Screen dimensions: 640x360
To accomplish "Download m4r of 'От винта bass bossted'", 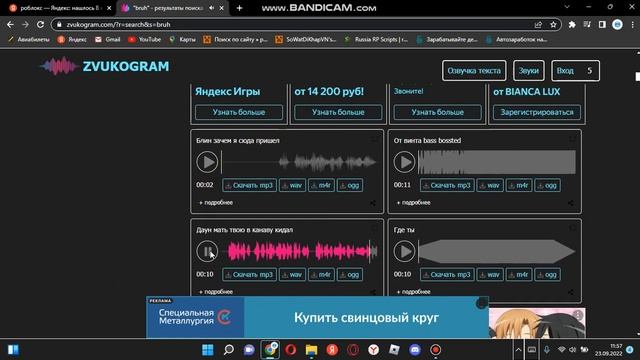I will pyautogui.click(x=519, y=185).
